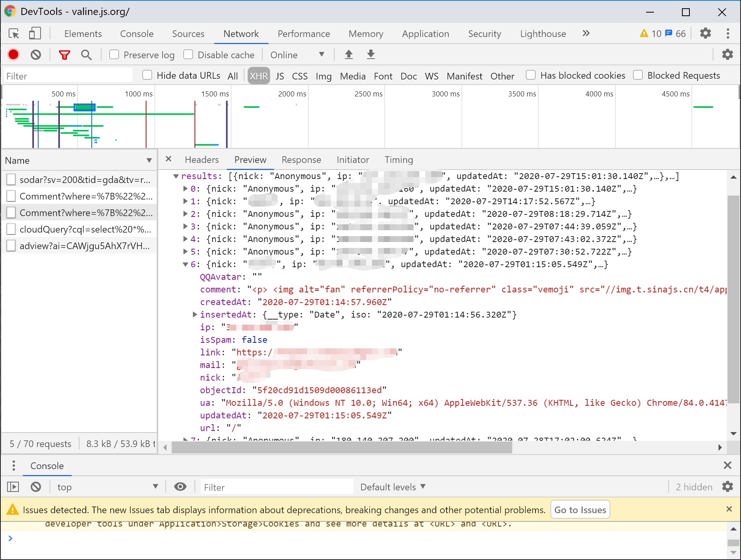
Task: Switch to the Response tab
Action: click(x=301, y=160)
